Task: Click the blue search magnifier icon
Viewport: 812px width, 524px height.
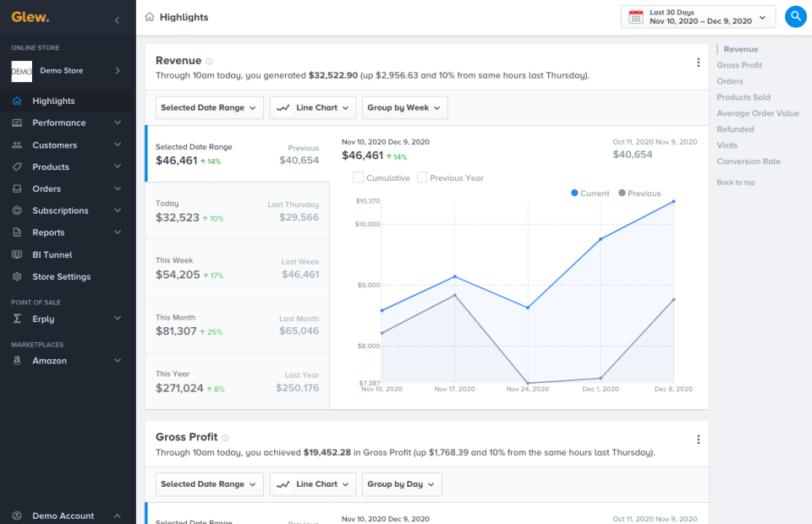Action: 795,16
